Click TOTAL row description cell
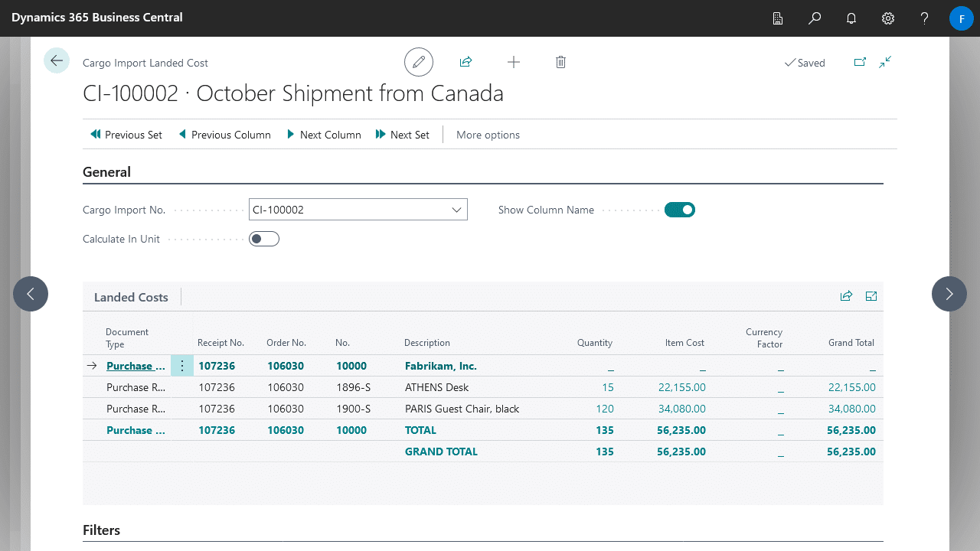 coord(420,430)
